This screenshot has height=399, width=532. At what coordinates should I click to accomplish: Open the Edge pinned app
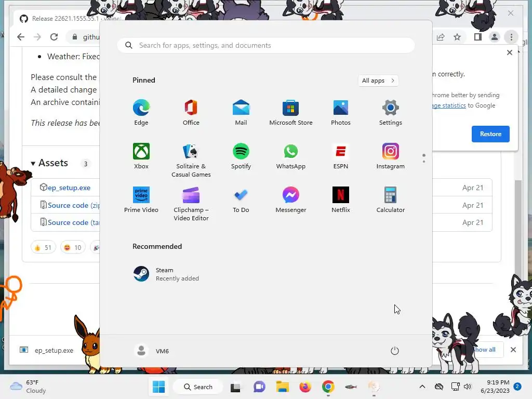[x=141, y=113]
